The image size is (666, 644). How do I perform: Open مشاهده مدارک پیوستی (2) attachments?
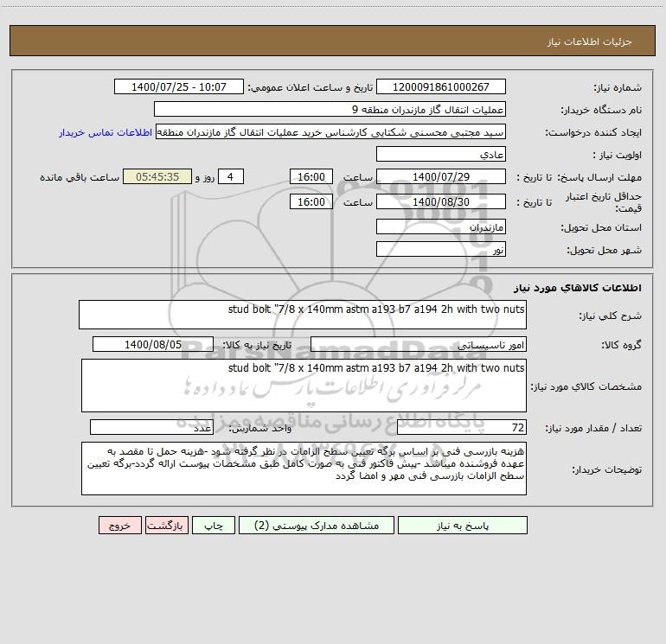(317, 526)
